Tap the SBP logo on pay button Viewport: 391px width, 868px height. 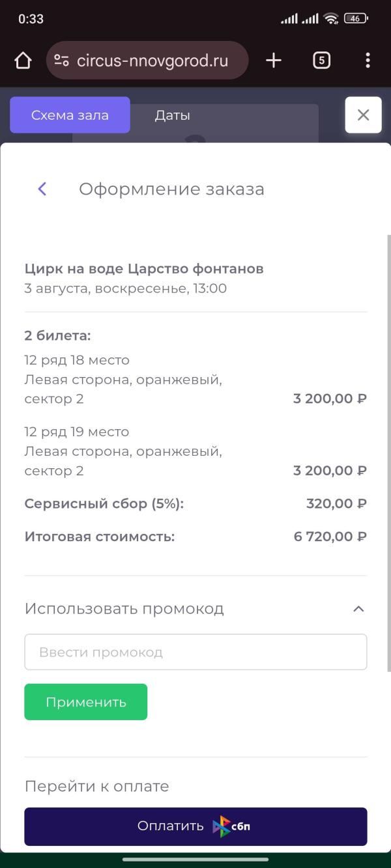pyautogui.click(x=231, y=827)
